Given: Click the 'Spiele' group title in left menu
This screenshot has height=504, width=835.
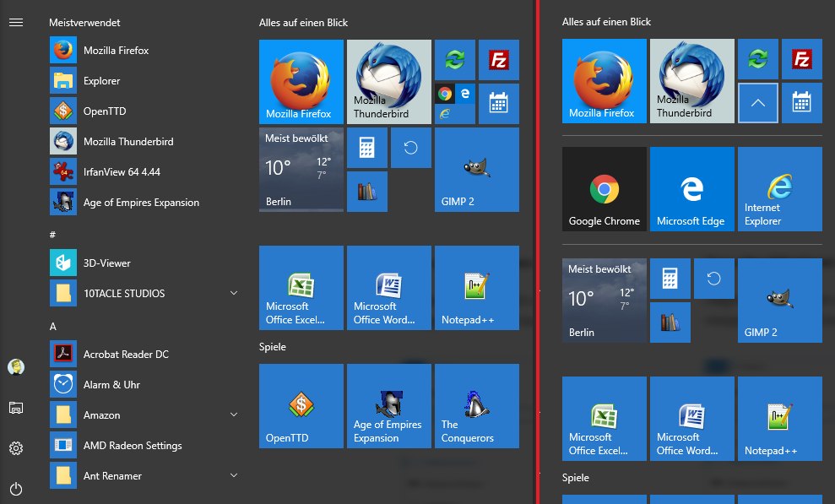Looking at the screenshot, I should pyautogui.click(x=272, y=346).
